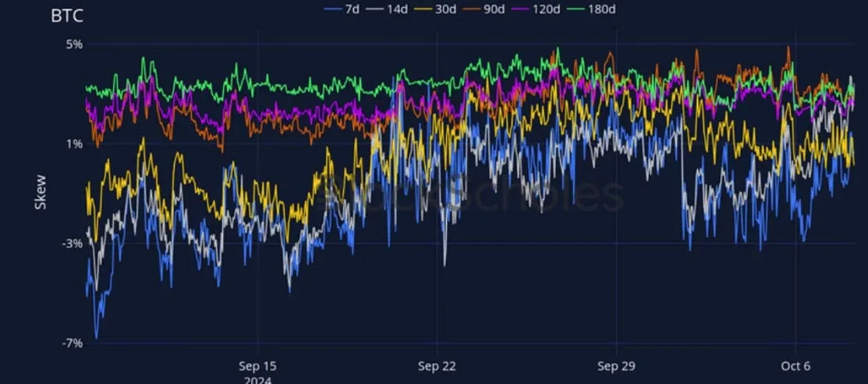Toggle the 7d series in legend
Viewport: 868px width, 384px height.
coord(342,9)
